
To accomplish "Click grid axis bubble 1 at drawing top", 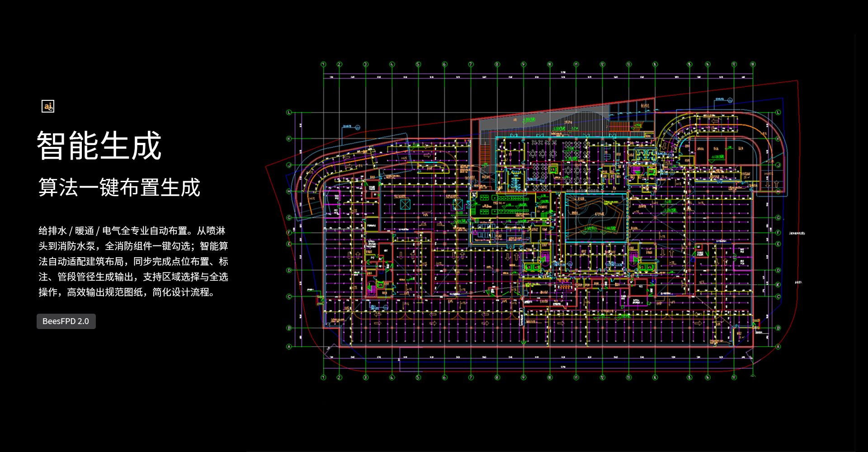I will point(323,64).
